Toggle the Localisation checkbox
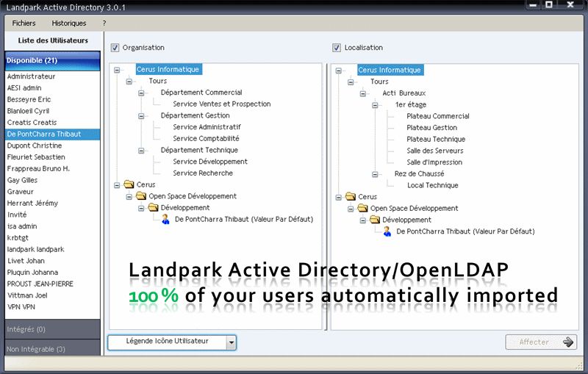 click(337, 48)
